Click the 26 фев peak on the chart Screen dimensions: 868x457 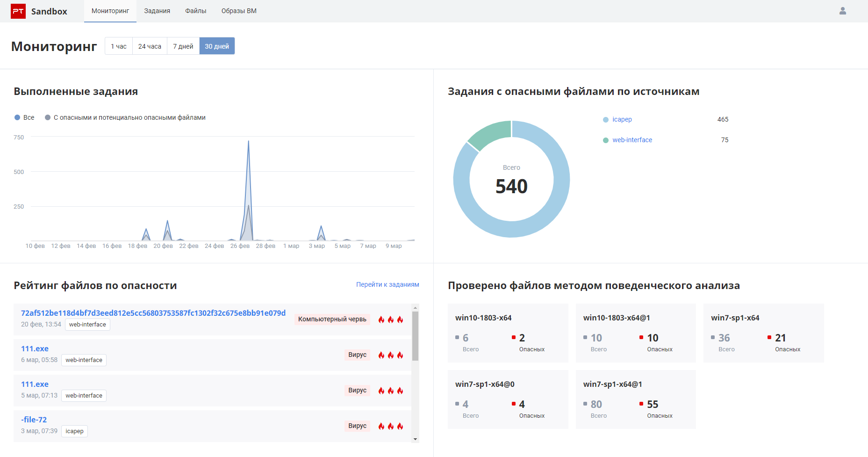(248, 142)
